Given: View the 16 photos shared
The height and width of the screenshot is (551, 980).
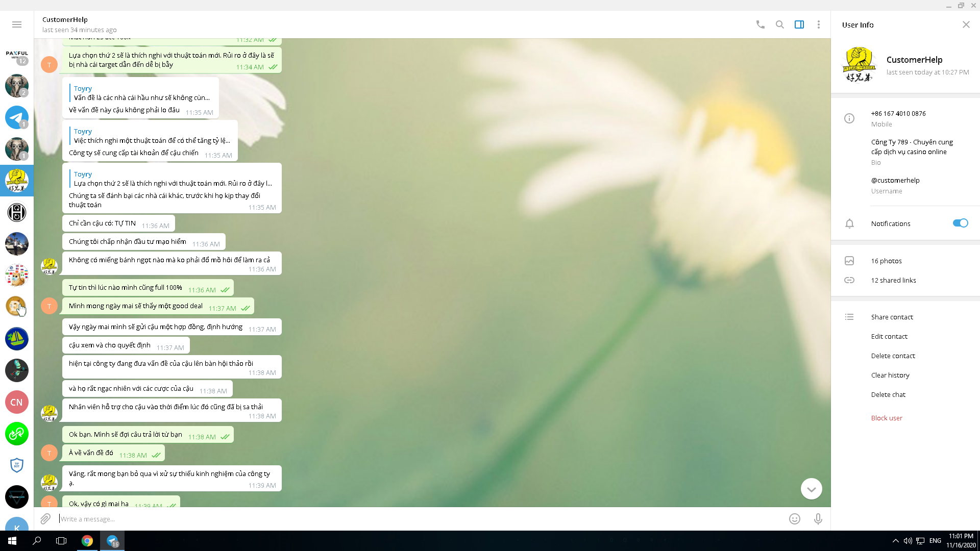Looking at the screenshot, I should coord(886,261).
